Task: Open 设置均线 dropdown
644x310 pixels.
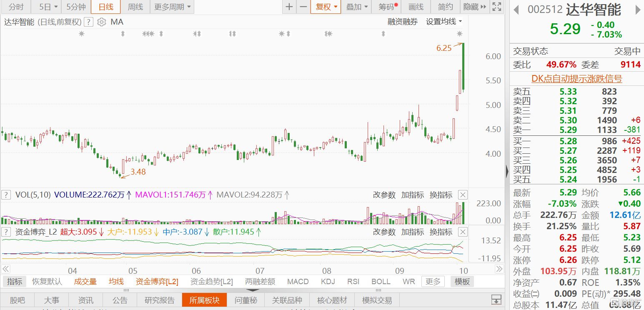Action: click(x=444, y=22)
